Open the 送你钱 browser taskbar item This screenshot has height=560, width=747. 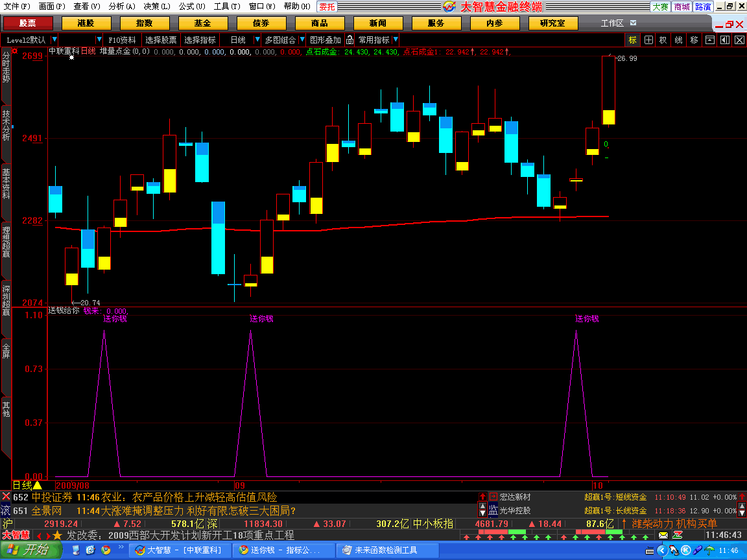pos(285,550)
